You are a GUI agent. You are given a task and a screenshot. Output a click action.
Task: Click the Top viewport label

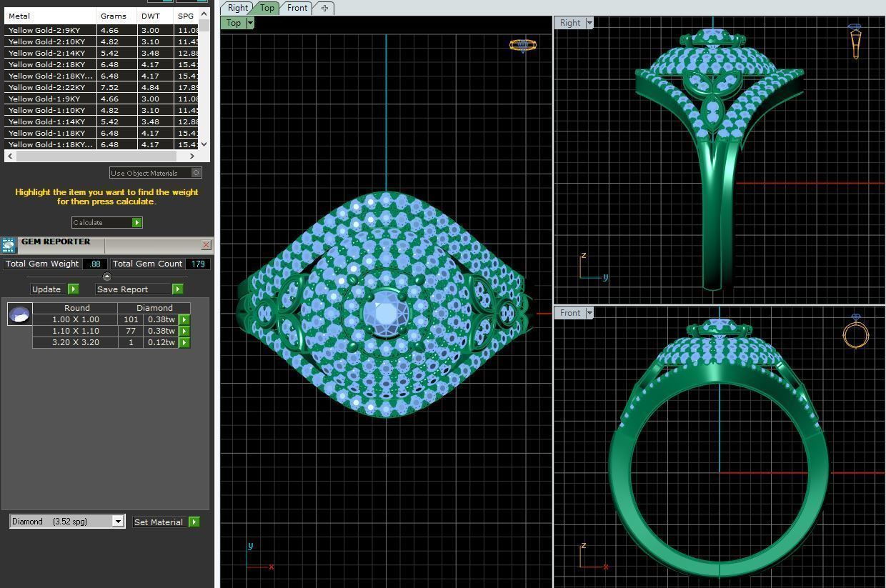pyautogui.click(x=234, y=23)
